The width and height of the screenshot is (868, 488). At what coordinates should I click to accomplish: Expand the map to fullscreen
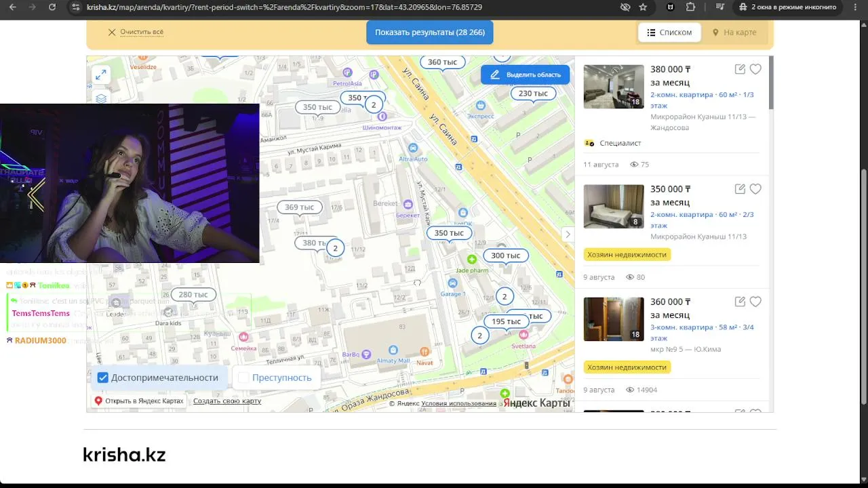point(101,75)
